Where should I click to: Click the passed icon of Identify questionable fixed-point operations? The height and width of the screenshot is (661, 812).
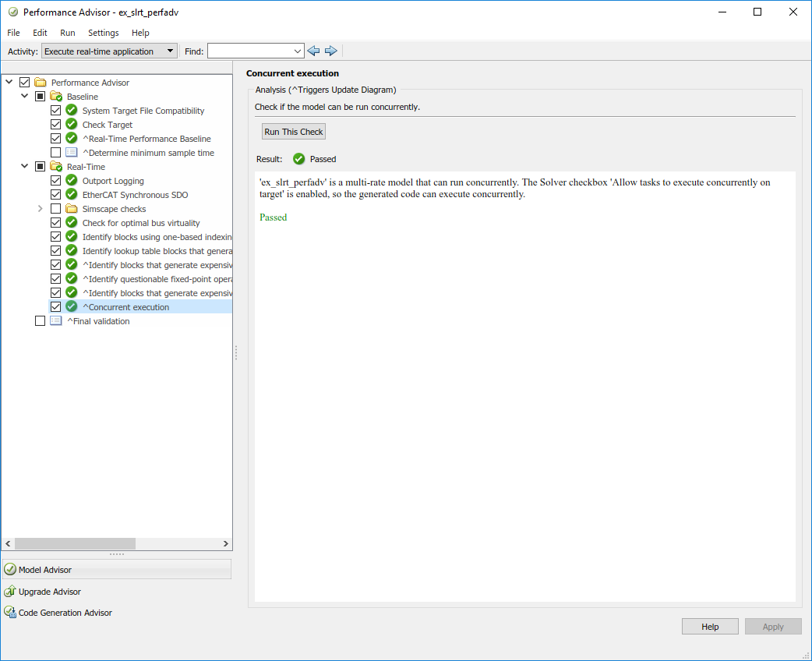pos(72,278)
